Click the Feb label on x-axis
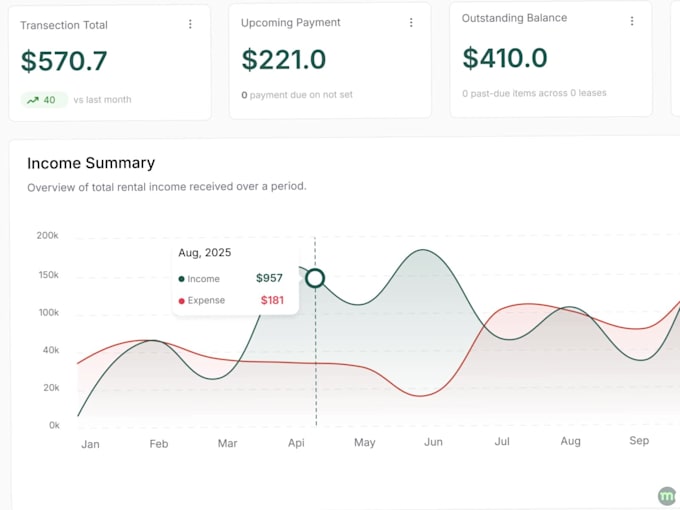680x510 pixels. 159,444
